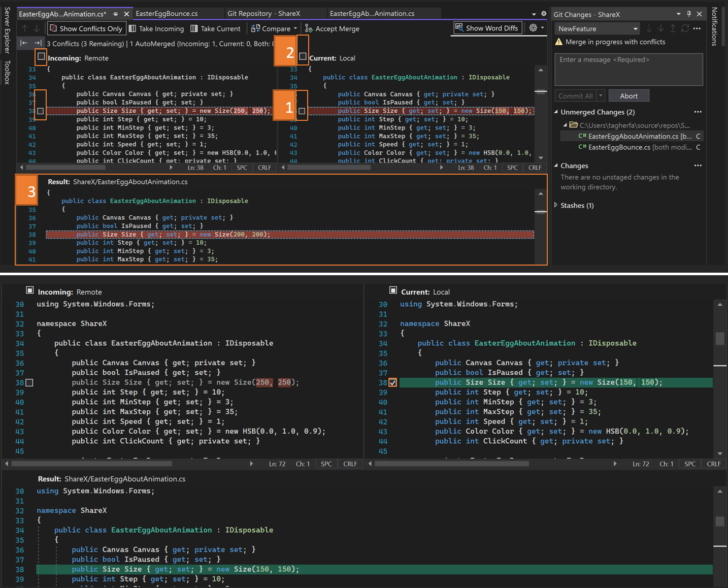Open the merge editor settings gear

533,28
